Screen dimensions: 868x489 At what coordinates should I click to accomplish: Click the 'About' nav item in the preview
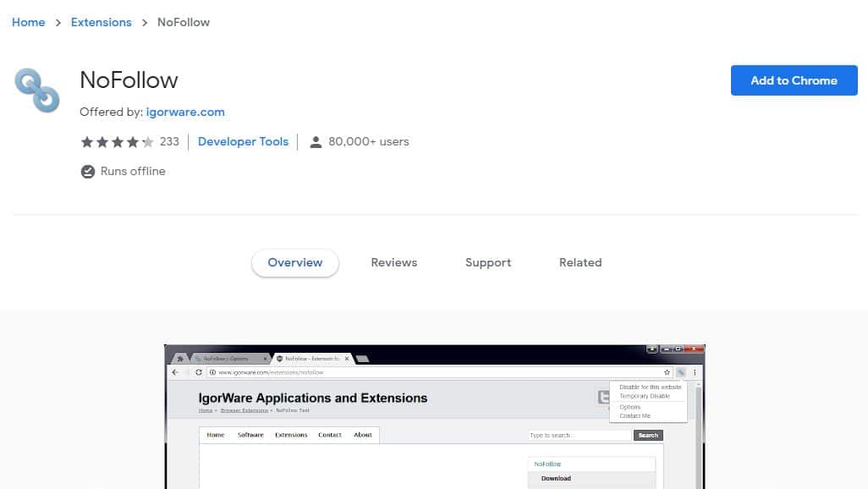click(x=363, y=435)
